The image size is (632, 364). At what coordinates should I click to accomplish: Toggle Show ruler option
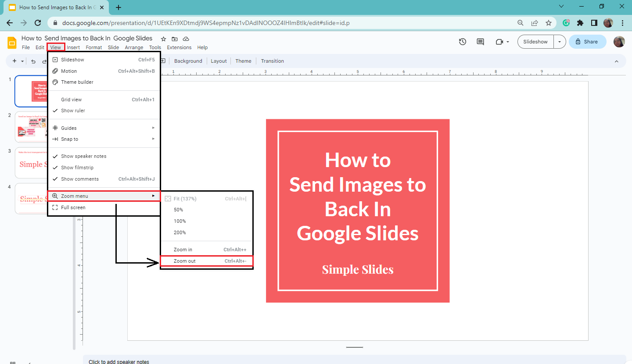pos(104,111)
